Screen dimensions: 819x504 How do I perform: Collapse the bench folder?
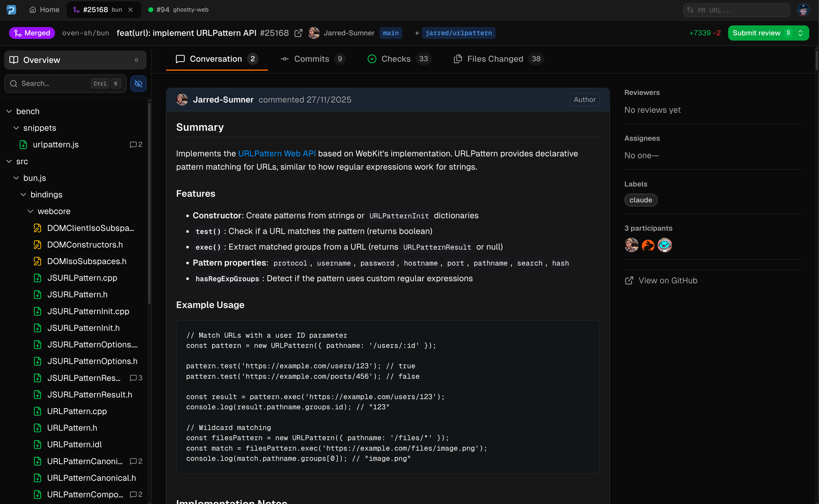[9, 111]
